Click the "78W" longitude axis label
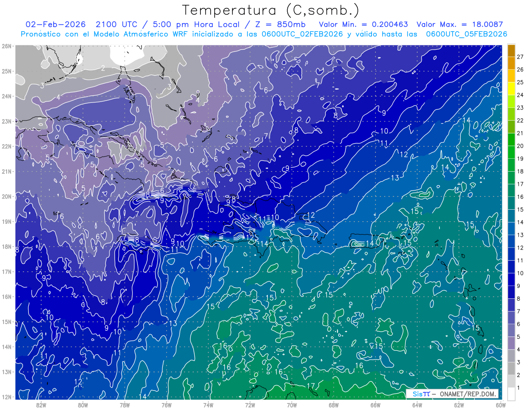Image resolution: width=532 pixels, height=411 pixels. pyautogui.click(x=125, y=405)
